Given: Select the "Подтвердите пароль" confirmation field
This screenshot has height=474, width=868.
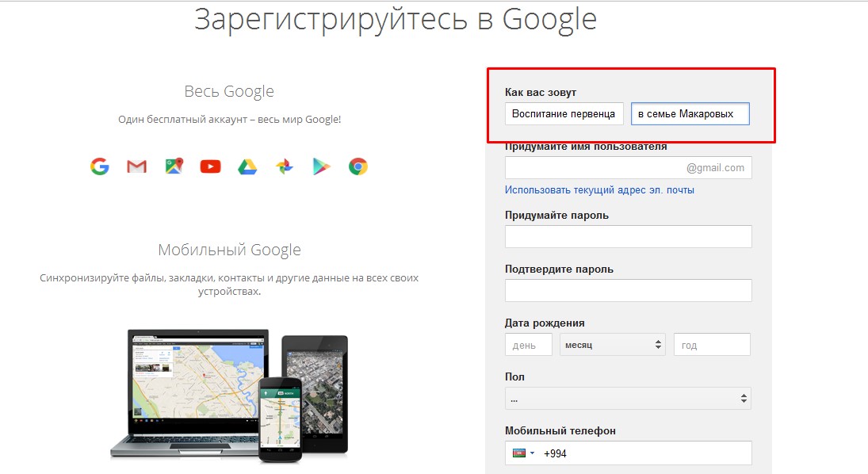Looking at the screenshot, I should pyautogui.click(x=628, y=291).
